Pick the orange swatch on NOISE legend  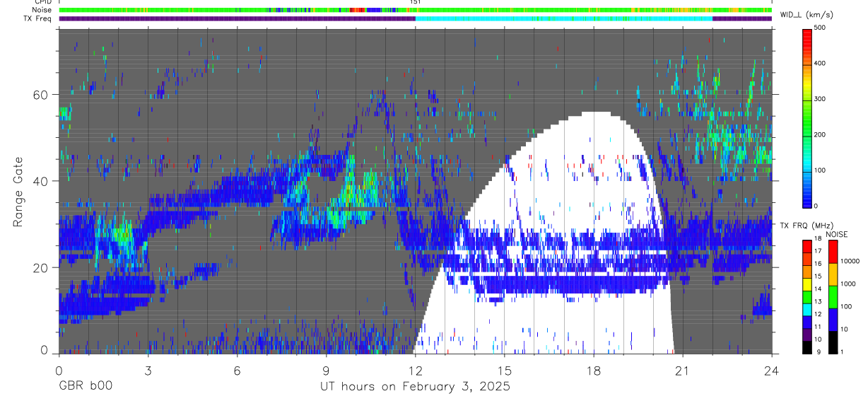[x=833, y=274]
